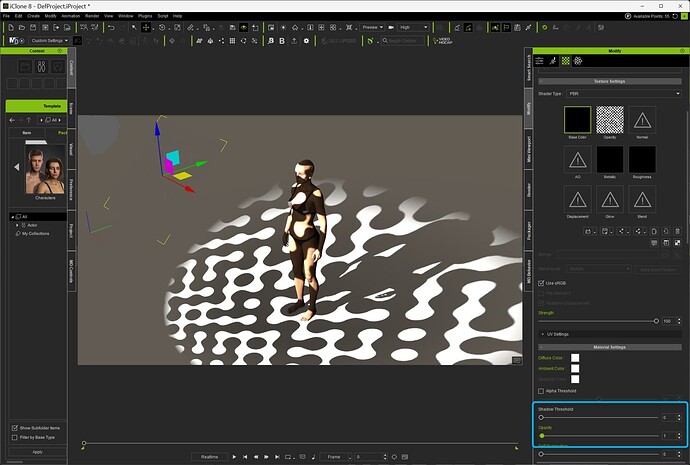Select the Move tool with crossed arrows

coord(146,27)
